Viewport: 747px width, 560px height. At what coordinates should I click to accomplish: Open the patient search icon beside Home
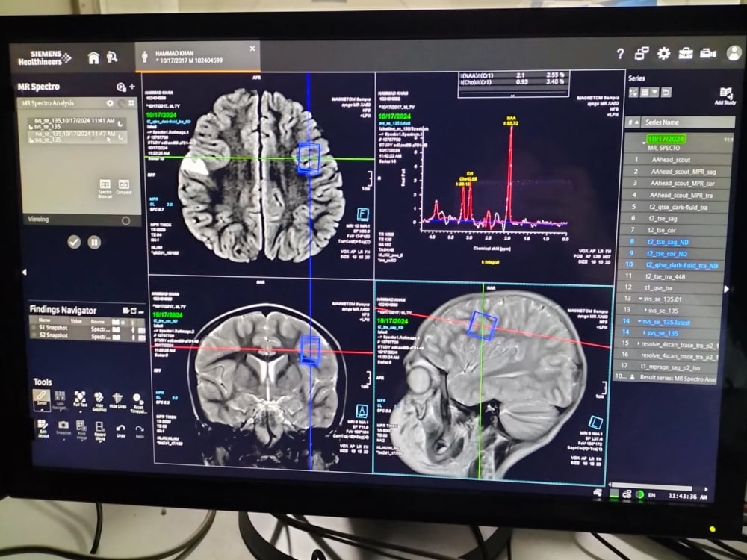(112, 57)
